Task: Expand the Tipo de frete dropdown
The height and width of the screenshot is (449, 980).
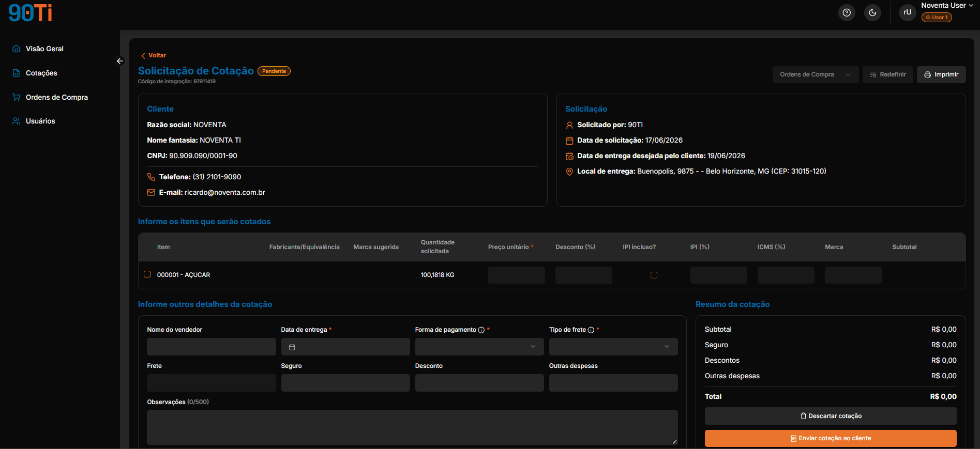Action: coord(613,347)
